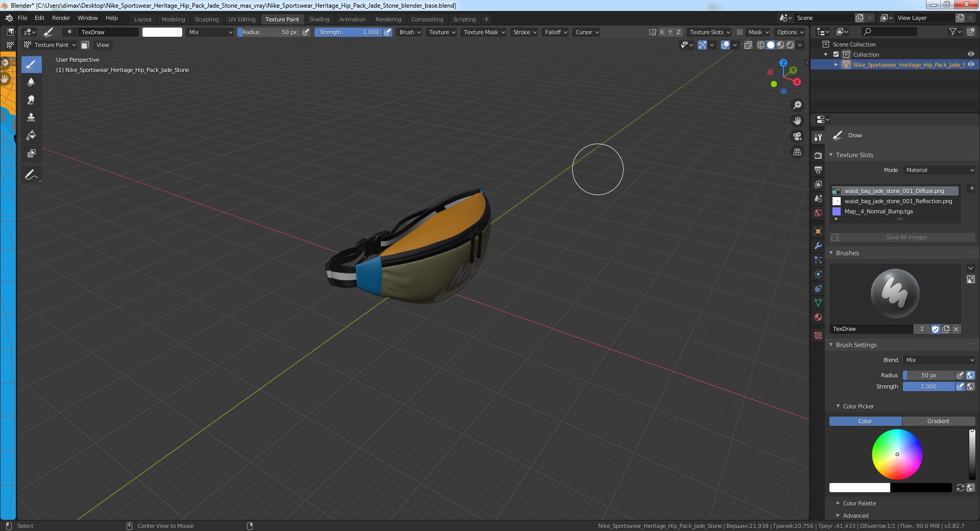The height and width of the screenshot is (531, 980).
Task: Select the Clone stamp tool
Action: point(31,117)
